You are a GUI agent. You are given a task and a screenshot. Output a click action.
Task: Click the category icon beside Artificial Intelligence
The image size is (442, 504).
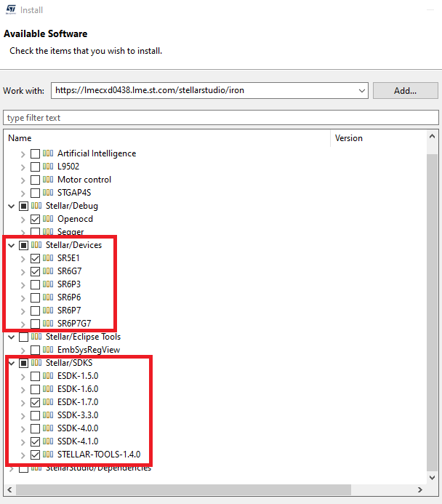click(x=48, y=153)
